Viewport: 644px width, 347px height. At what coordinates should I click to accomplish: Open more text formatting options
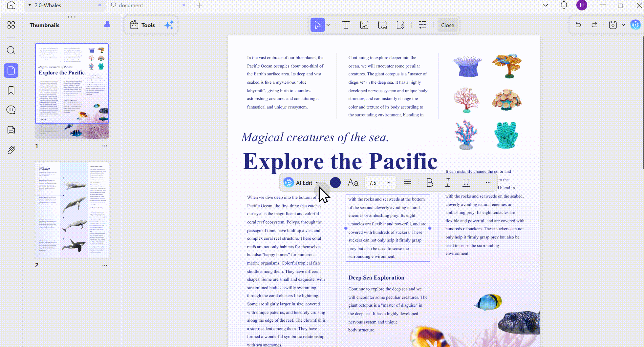tap(488, 183)
